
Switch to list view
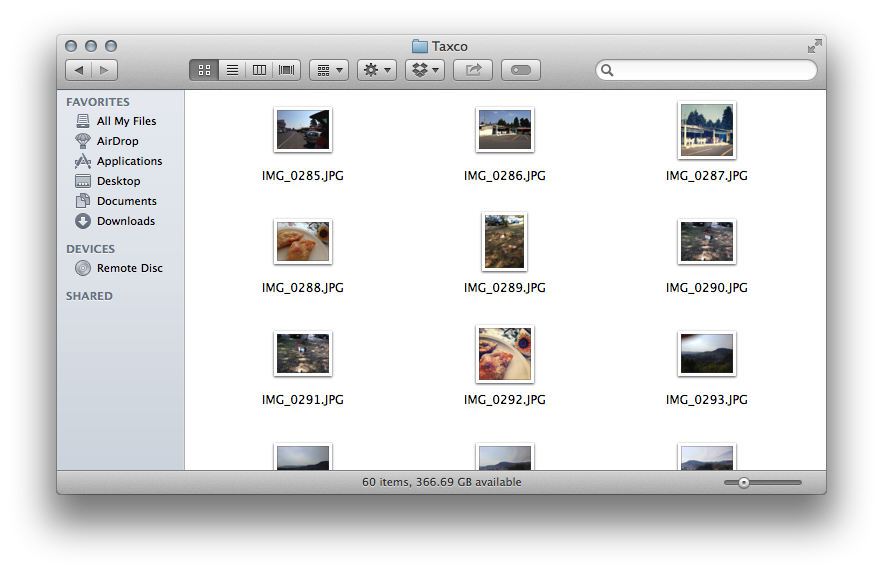232,70
